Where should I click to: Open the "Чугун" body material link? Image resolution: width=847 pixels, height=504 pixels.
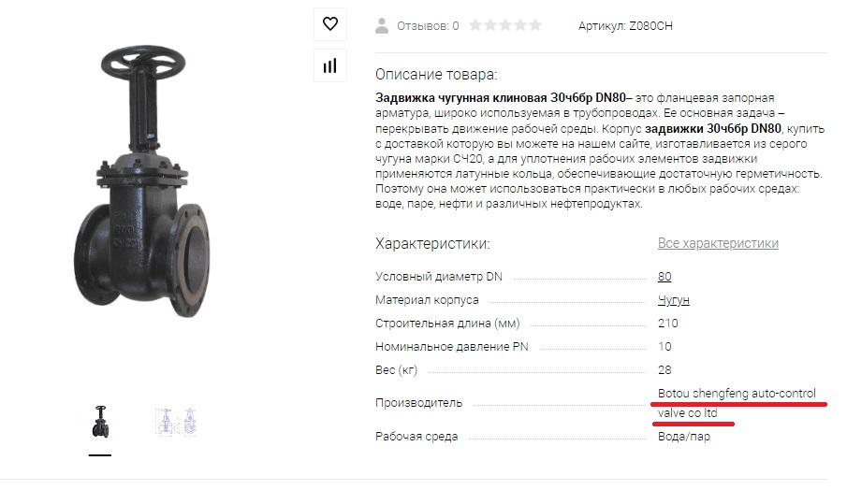(674, 300)
